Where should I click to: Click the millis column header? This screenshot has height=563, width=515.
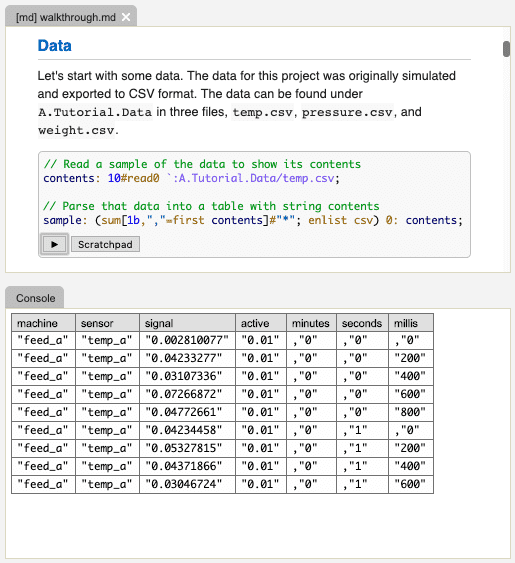(411, 323)
